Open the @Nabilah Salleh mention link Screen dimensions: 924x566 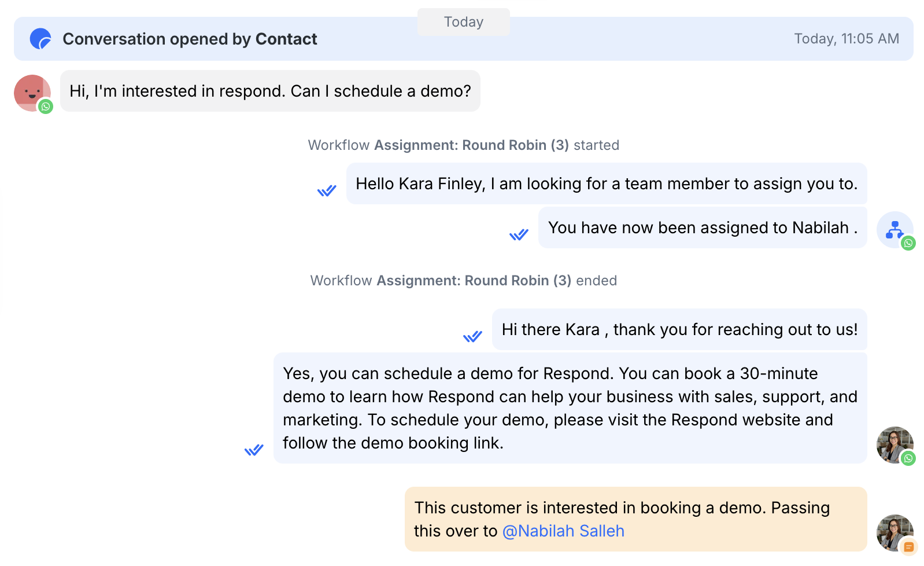pos(563,531)
